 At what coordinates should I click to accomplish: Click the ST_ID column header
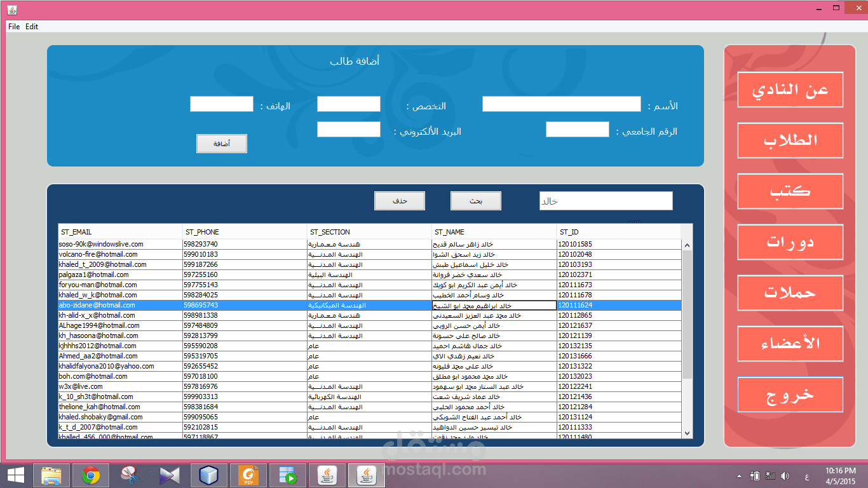coord(619,232)
